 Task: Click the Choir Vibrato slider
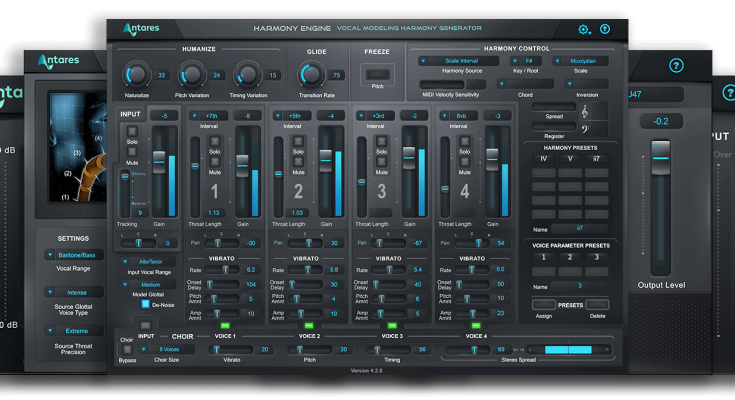click(232, 349)
